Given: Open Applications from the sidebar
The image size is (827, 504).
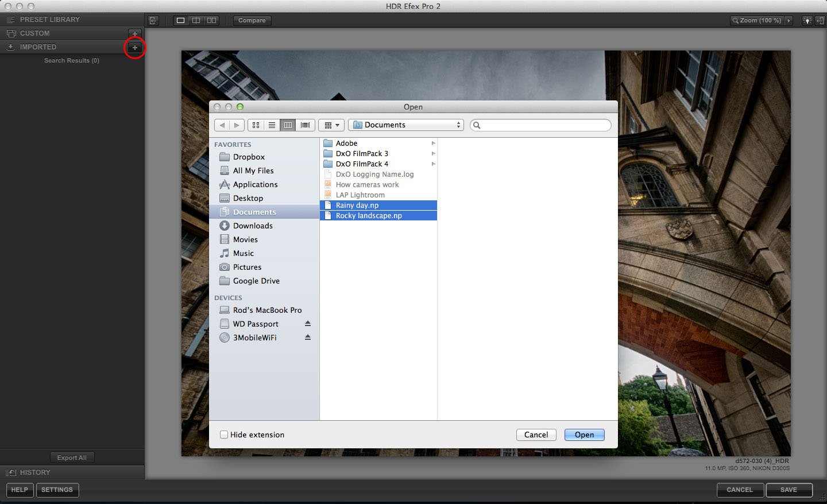Looking at the screenshot, I should [264, 184].
